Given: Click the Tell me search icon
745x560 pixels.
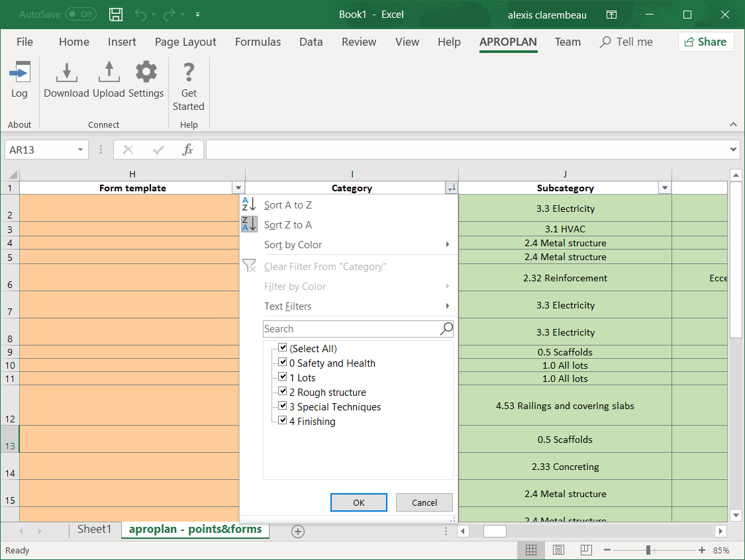Looking at the screenshot, I should [x=605, y=42].
